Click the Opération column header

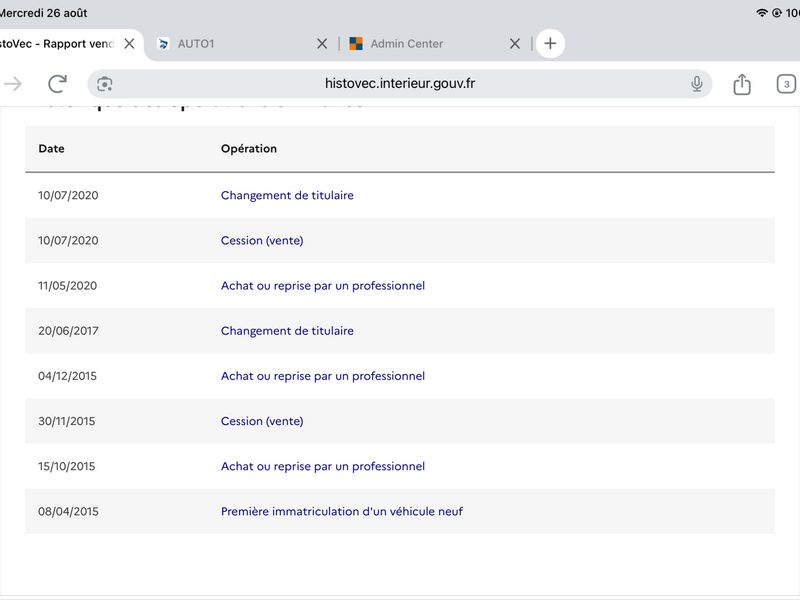point(248,148)
